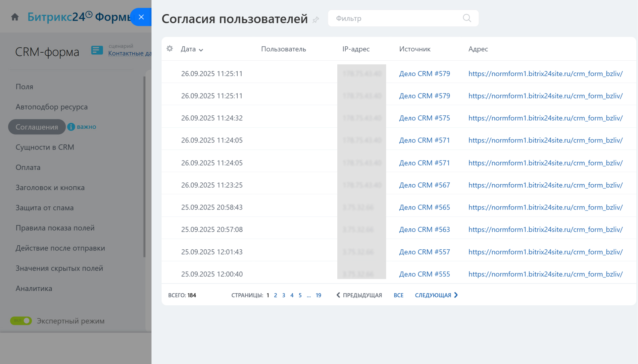Open Дело CRM #575 source link
The image size is (638, 364).
pos(424,118)
